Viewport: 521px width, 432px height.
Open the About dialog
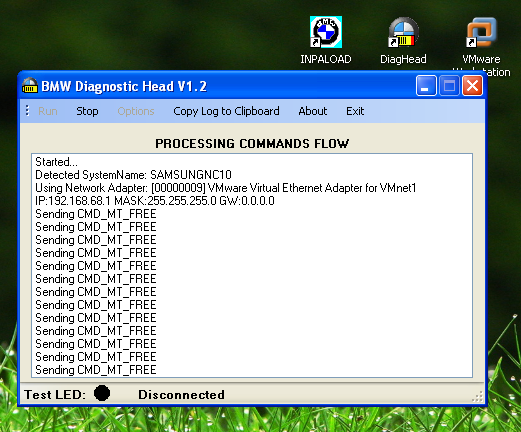pyautogui.click(x=313, y=111)
